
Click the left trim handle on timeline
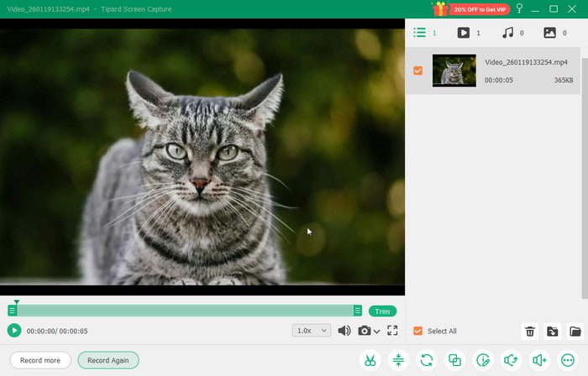coord(12,311)
